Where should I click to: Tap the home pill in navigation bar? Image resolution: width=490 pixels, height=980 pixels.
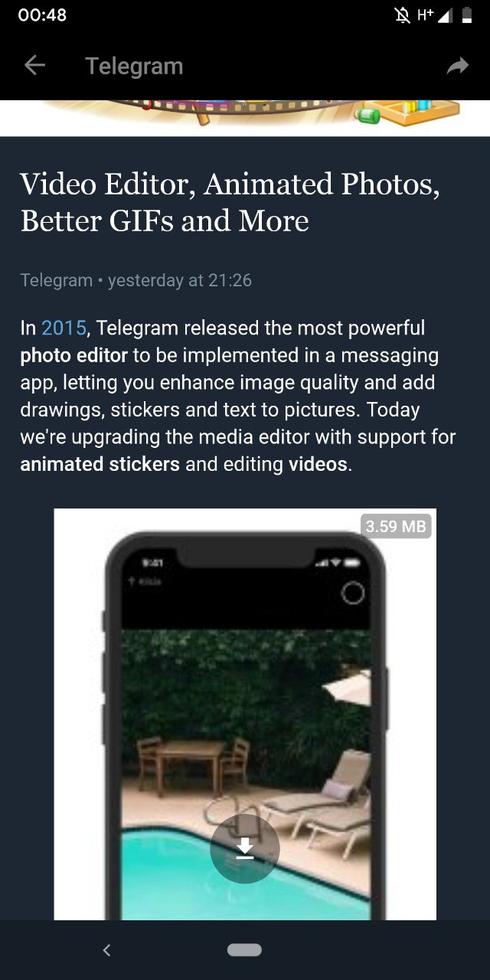pos(244,950)
